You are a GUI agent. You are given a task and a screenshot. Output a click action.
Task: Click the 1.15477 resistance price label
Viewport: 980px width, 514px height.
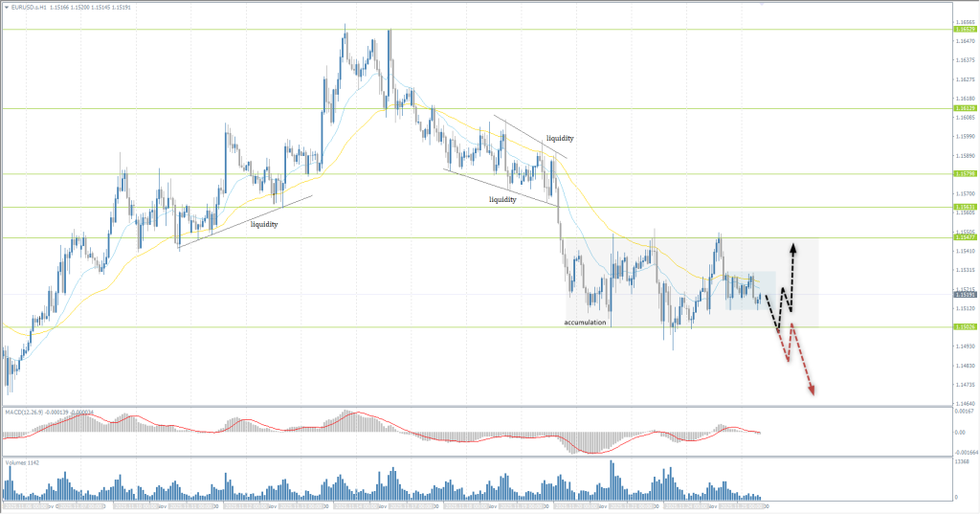coord(964,237)
